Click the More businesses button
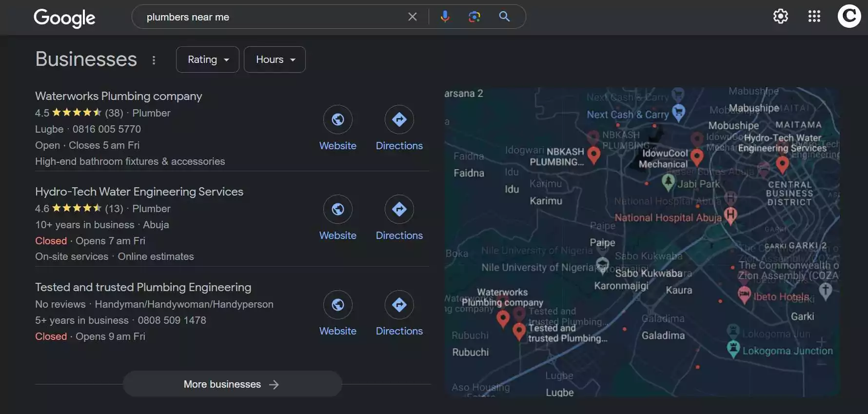Viewport: 868px width, 414px height. click(x=232, y=384)
